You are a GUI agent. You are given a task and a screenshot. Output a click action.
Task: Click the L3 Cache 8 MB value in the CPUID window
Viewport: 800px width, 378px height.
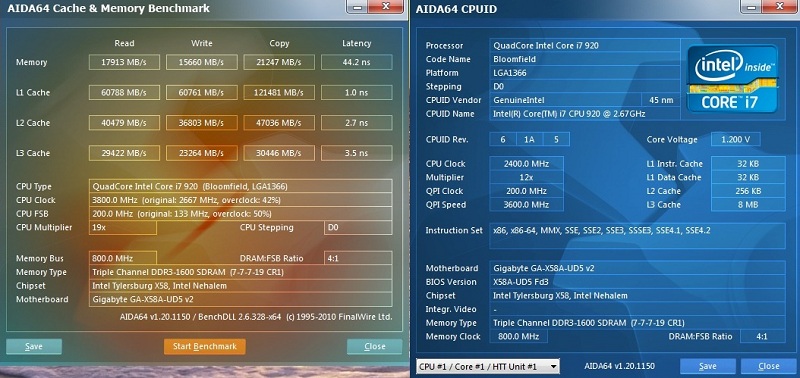(748, 205)
